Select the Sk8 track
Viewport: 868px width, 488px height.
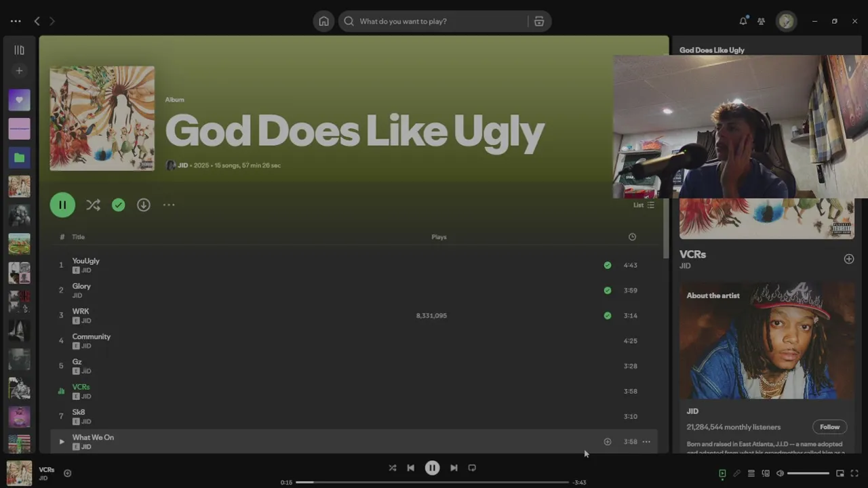tap(353, 416)
